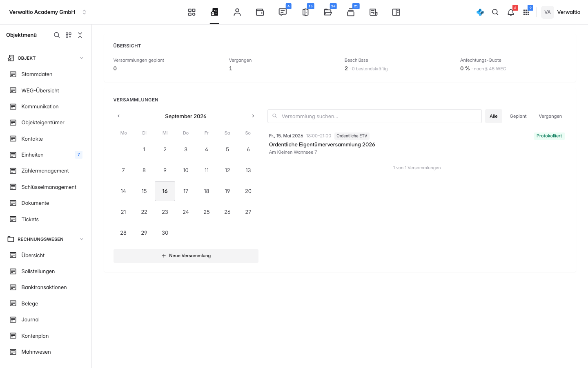The width and height of the screenshot is (588, 368).
Task: Open the dashboard grid icon in top navigation
Action: tap(192, 12)
